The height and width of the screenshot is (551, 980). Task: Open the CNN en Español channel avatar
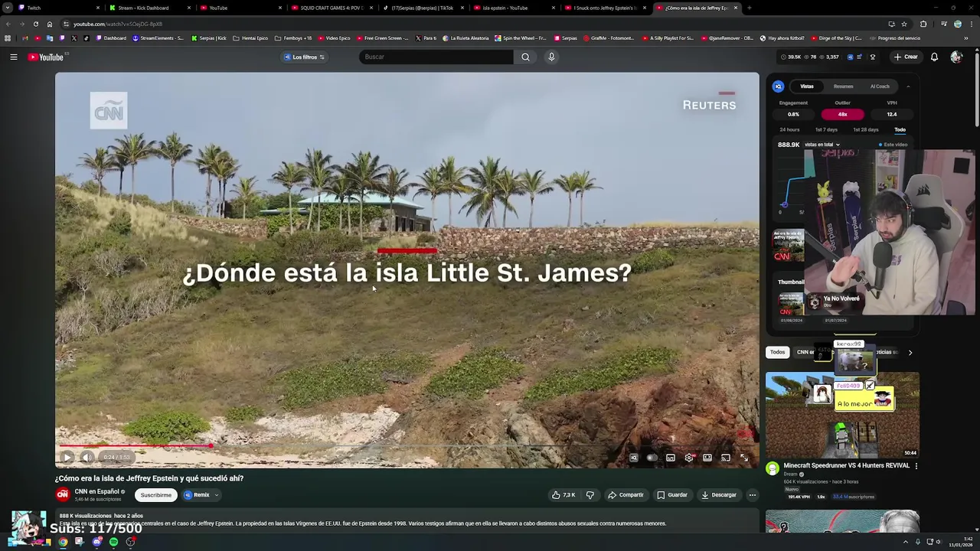(x=63, y=495)
